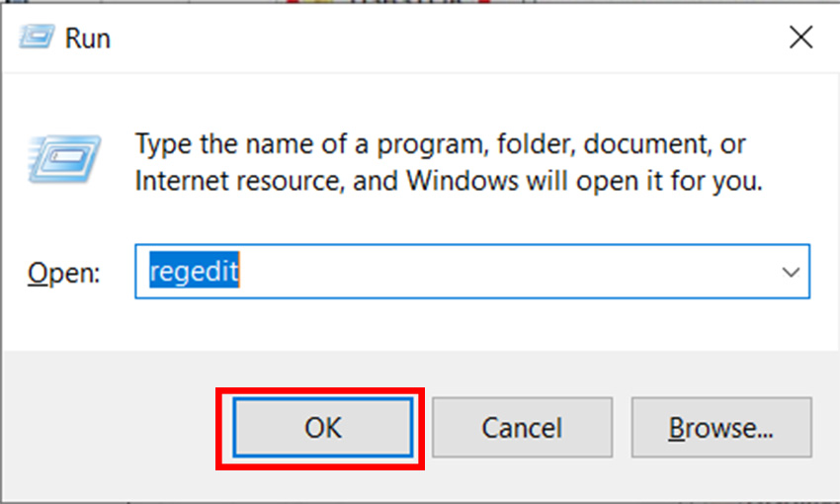Click the "Type the name of a program" line
The image size is (840, 504).
tap(440, 144)
